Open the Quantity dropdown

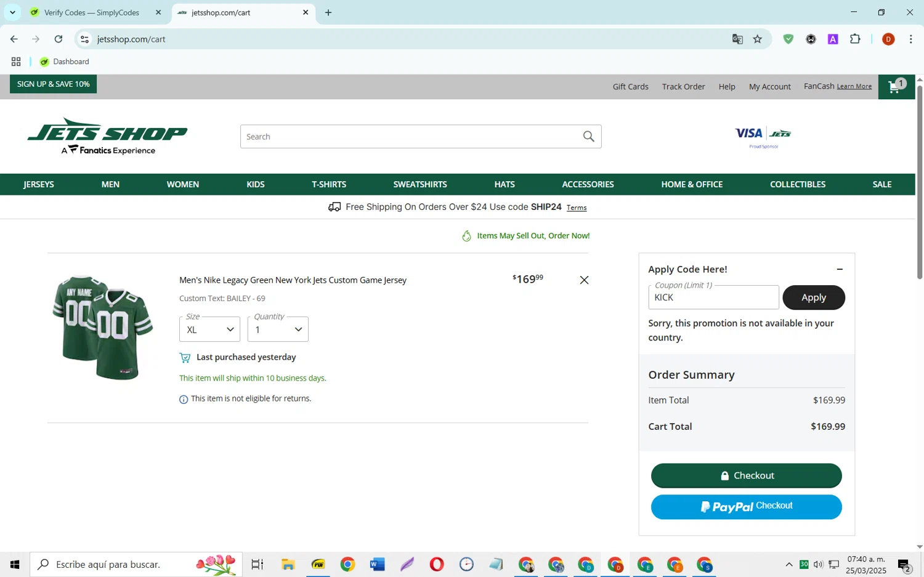(278, 329)
